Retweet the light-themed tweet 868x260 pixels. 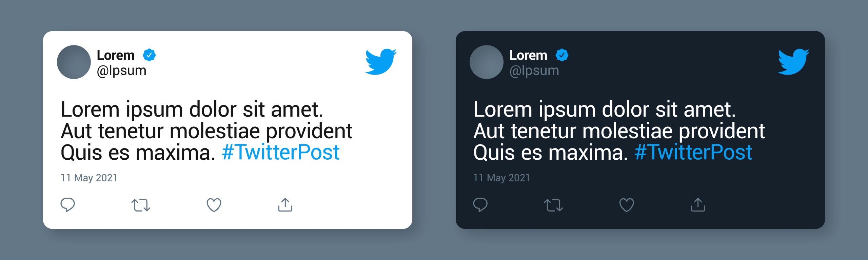tap(141, 205)
